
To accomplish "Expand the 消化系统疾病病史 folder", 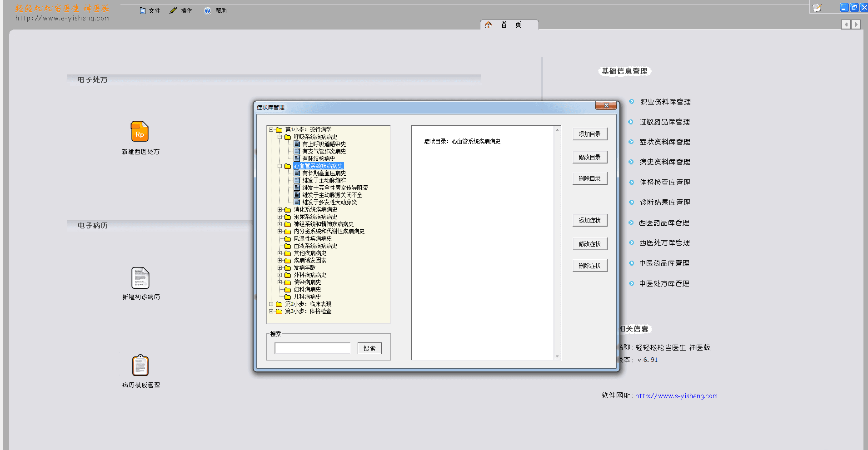I will [280, 209].
